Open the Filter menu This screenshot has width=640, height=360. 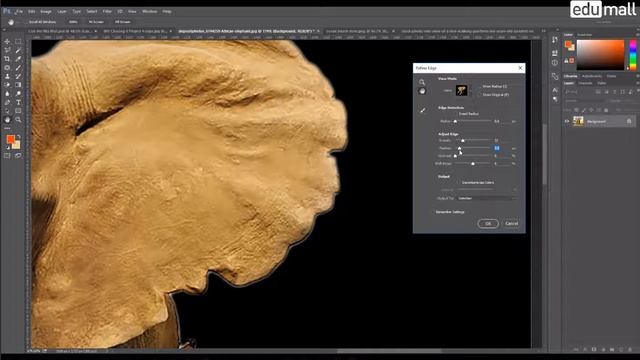(x=107, y=11)
